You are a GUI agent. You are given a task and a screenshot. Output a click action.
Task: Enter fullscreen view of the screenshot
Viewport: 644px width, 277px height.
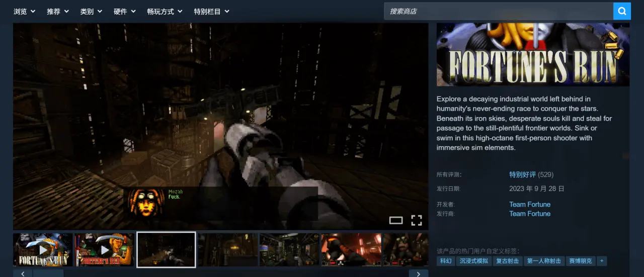pyautogui.click(x=416, y=220)
